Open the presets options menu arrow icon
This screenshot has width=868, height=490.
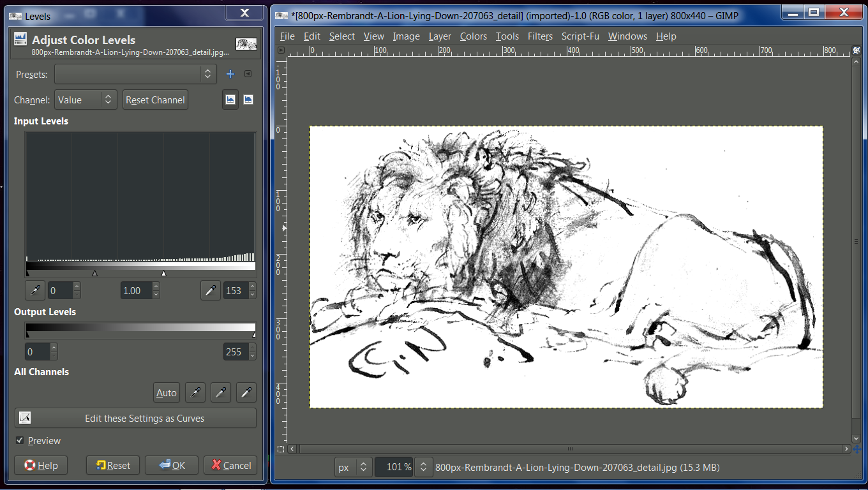tap(248, 74)
